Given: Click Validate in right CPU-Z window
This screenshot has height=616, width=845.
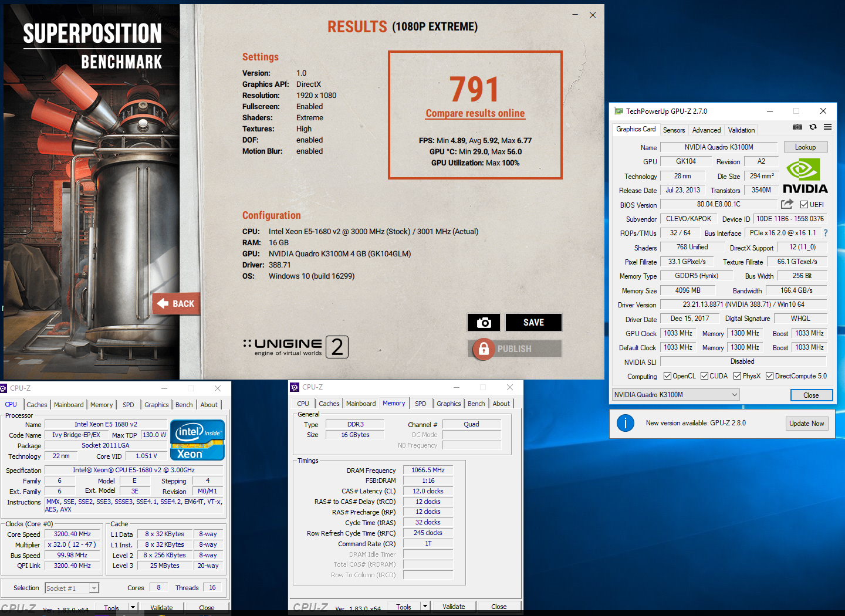Looking at the screenshot, I should pos(454,607).
